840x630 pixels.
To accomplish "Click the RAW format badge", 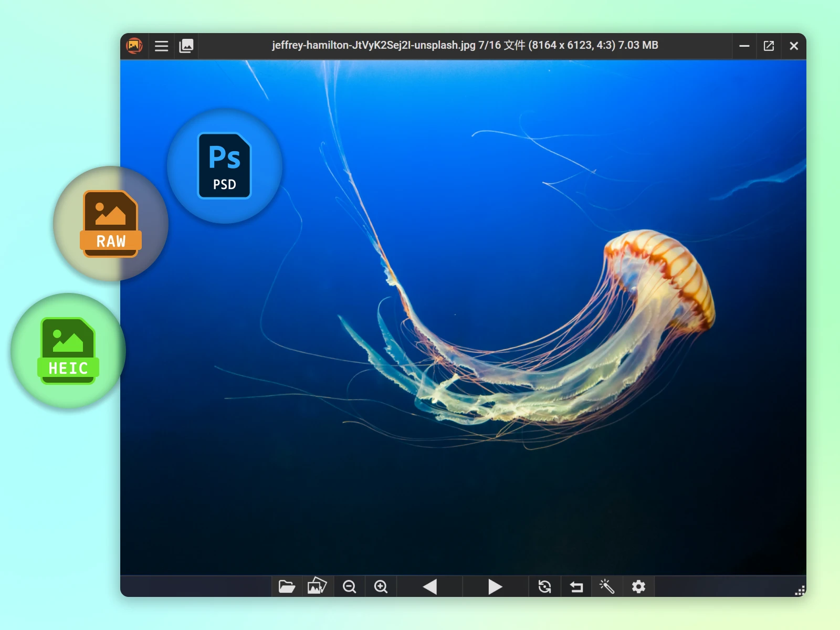I will click(x=111, y=224).
